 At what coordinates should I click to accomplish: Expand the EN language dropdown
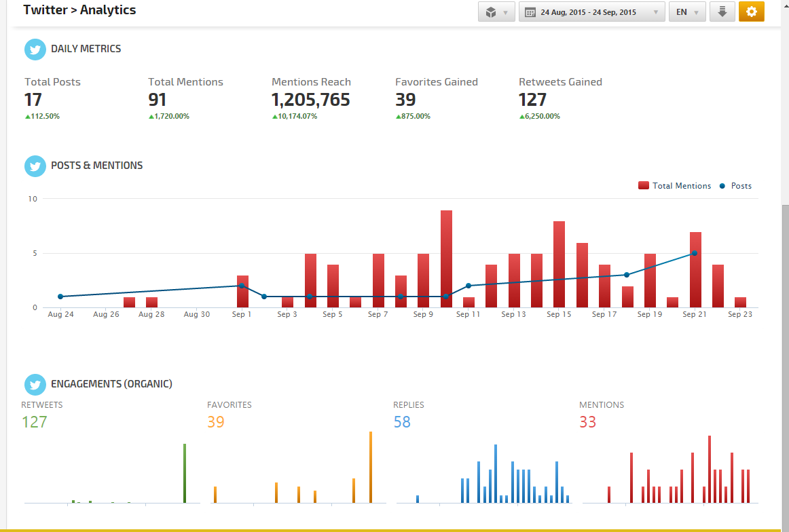[x=687, y=12]
